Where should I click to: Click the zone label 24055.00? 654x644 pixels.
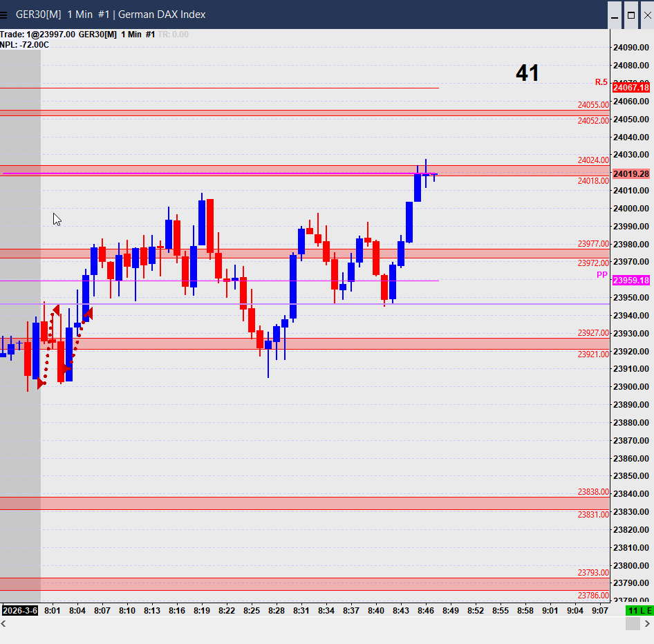[x=593, y=104]
